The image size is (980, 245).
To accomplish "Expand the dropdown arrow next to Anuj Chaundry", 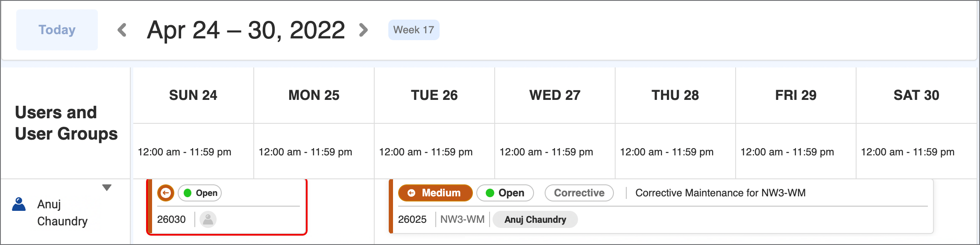I will pos(107,187).
